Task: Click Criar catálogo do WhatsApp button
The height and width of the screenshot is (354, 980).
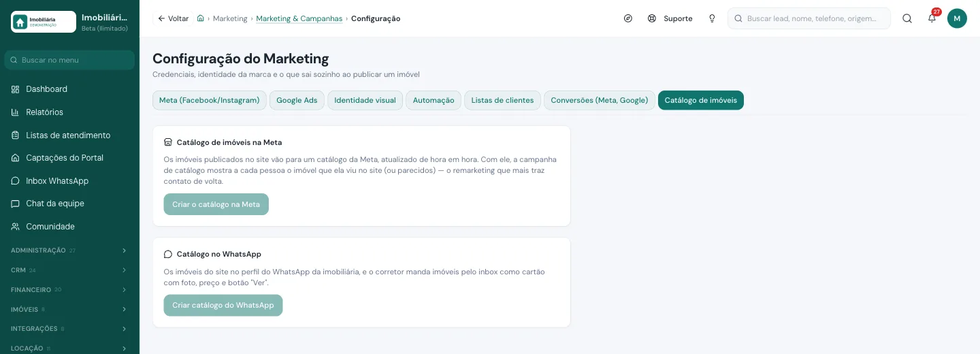Action: (x=223, y=305)
